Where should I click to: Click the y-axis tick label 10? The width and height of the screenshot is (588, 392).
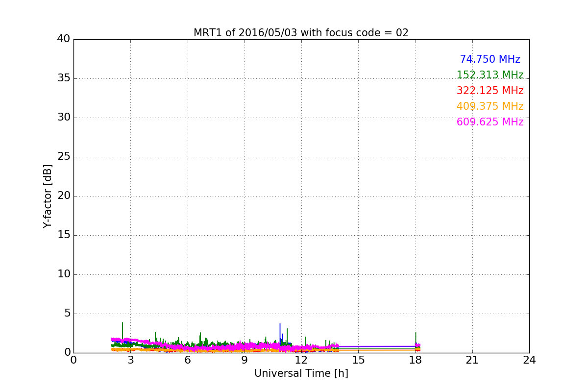tap(64, 274)
